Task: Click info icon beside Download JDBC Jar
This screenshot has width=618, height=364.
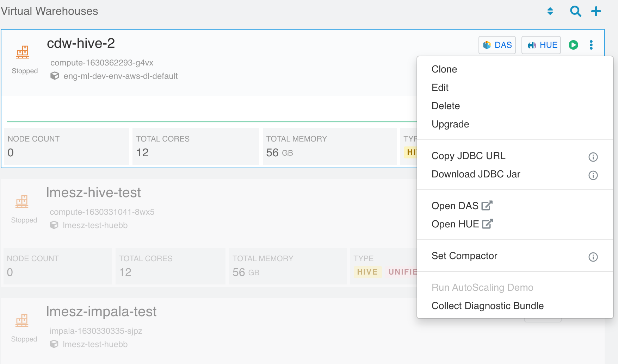Action: [593, 175]
